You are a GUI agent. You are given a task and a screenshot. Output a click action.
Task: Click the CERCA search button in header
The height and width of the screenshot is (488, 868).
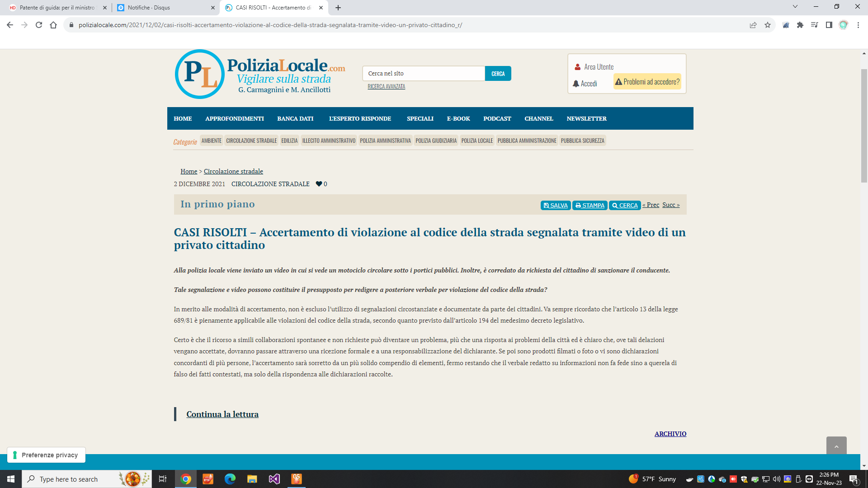(x=498, y=74)
